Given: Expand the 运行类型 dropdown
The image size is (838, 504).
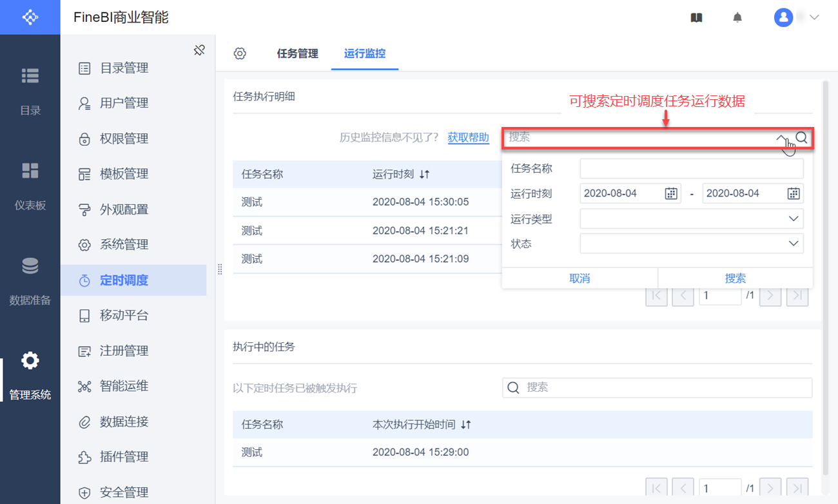Looking at the screenshot, I should coord(794,219).
